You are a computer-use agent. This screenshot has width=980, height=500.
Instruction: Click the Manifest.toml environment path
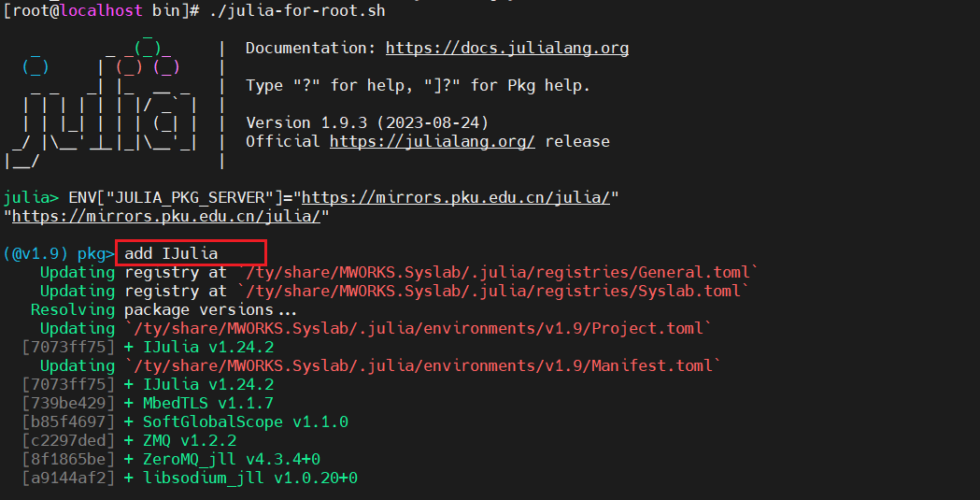(422, 366)
